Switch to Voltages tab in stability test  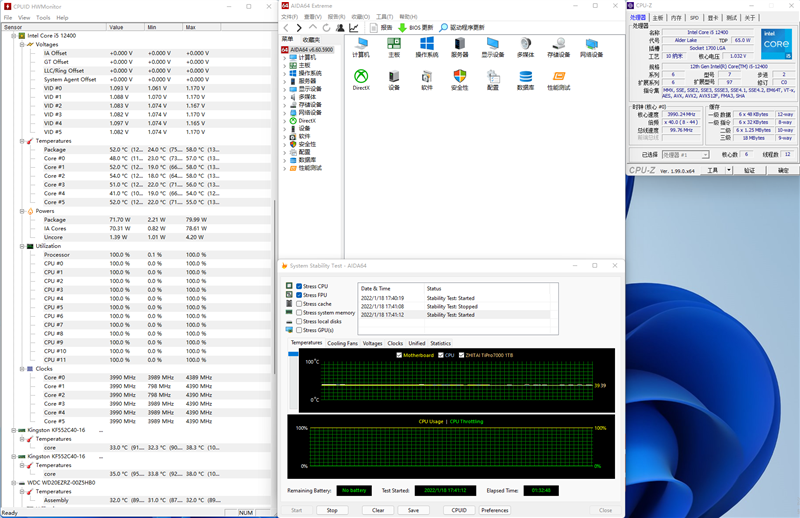372,343
